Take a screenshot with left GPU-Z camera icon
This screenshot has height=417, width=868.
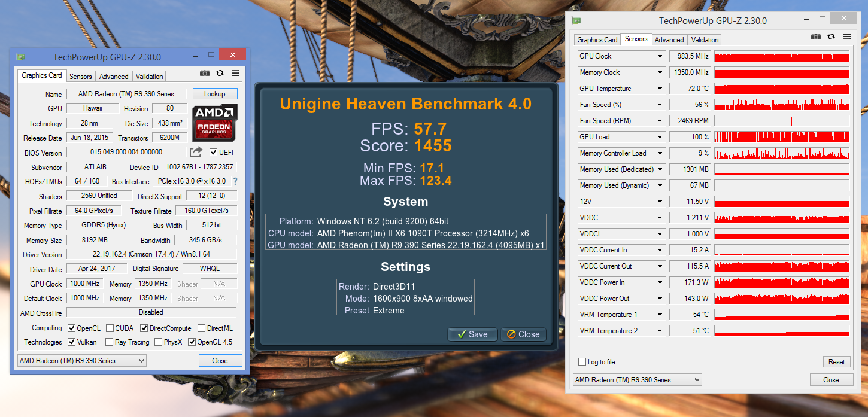click(205, 73)
